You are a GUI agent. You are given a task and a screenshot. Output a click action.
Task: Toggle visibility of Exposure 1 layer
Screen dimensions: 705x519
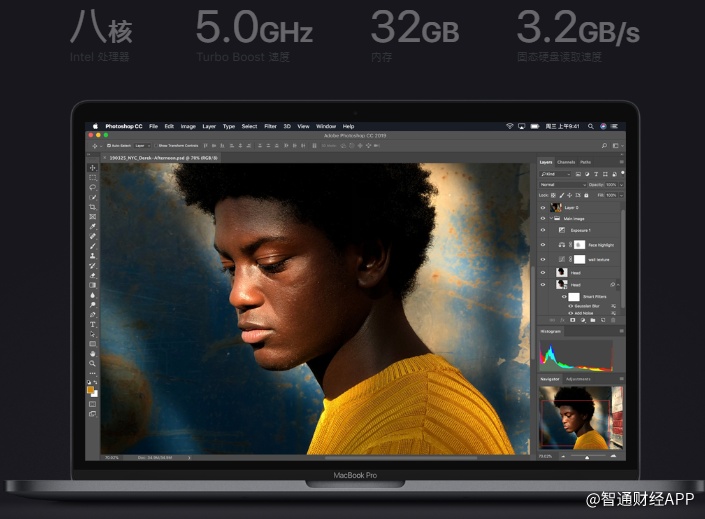point(543,230)
